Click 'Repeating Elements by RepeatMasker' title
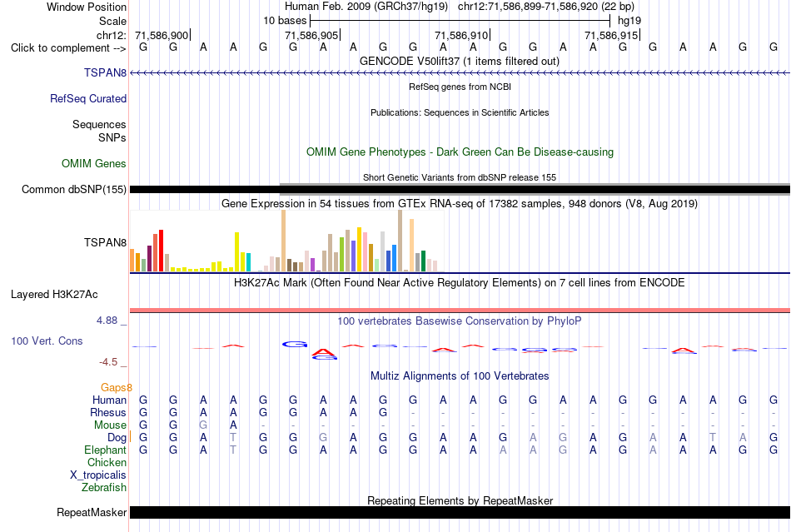Viewport: 791px width, 532px height. (x=460, y=500)
